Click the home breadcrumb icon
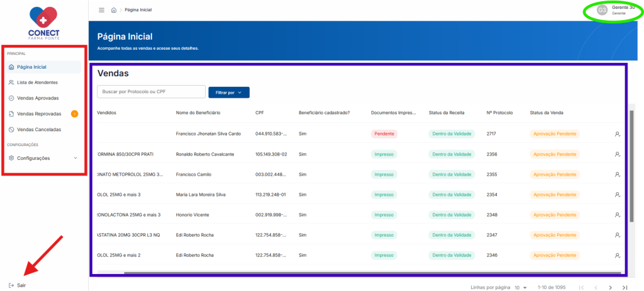The height and width of the screenshot is (291, 644). (x=114, y=10)
